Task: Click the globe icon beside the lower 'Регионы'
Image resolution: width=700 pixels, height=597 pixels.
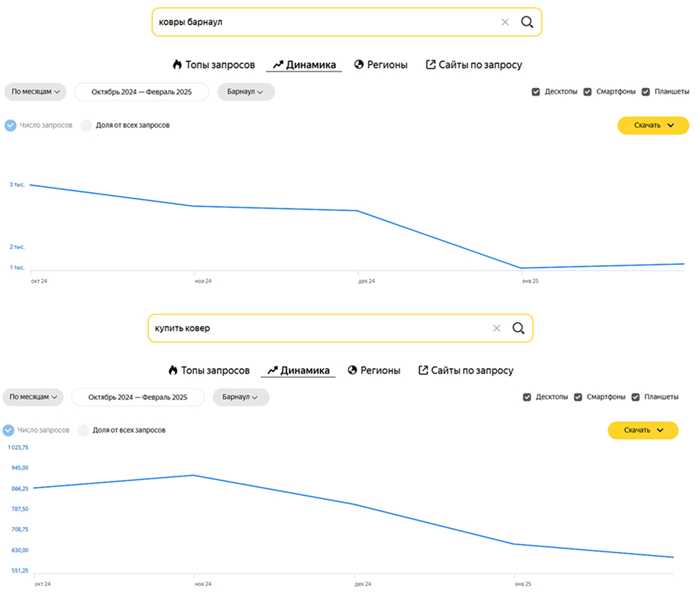Action: point(352,371)
